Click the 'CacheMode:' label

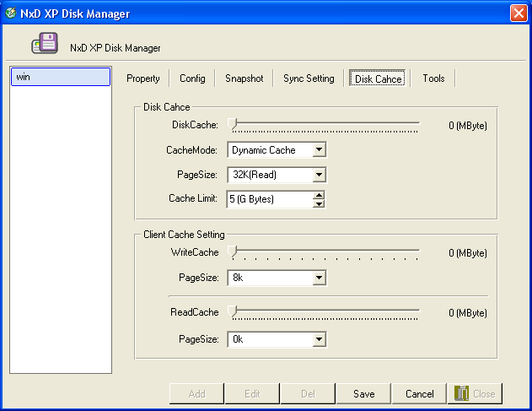point(191,150)
